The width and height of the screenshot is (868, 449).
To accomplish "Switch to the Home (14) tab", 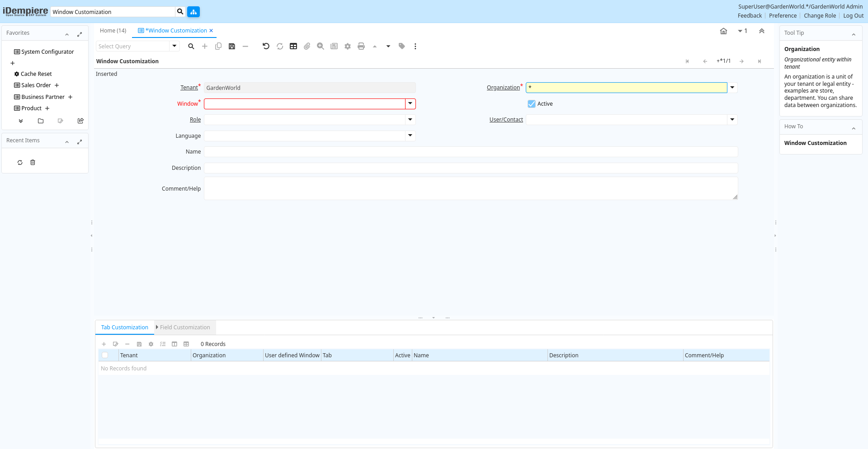I will click(113, 31).
